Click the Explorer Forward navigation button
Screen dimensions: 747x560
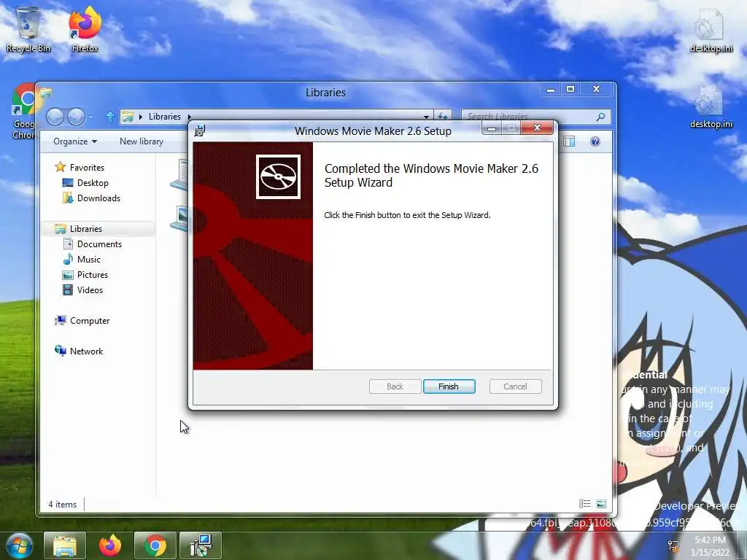pos(76,117)
